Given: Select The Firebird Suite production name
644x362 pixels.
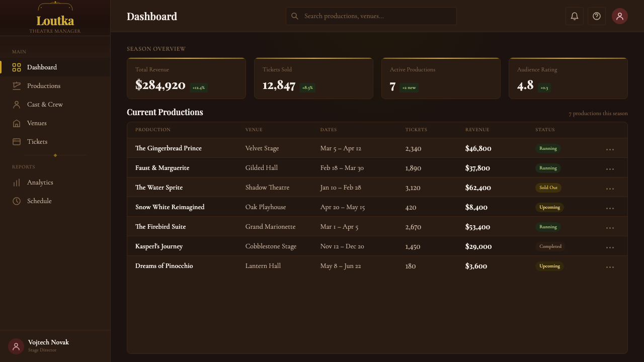Looking at the screenshot, I should 160,227.
